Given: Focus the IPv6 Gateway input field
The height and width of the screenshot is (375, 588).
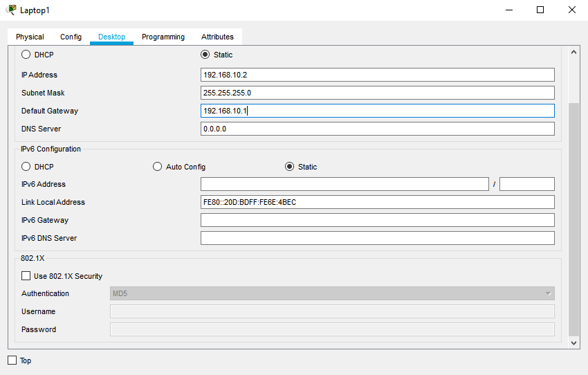Looking at the screenshot, I should pyautogui.click(x=378, y=220).
